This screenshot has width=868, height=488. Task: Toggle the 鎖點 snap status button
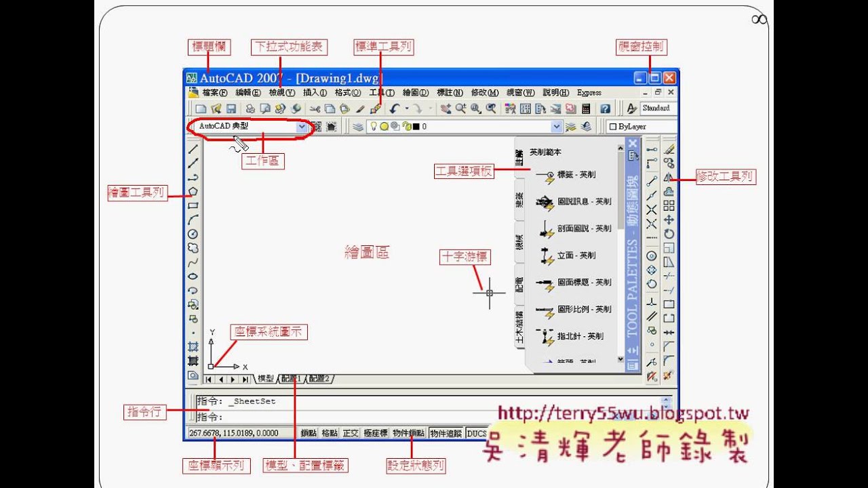[x=309, y=433]
